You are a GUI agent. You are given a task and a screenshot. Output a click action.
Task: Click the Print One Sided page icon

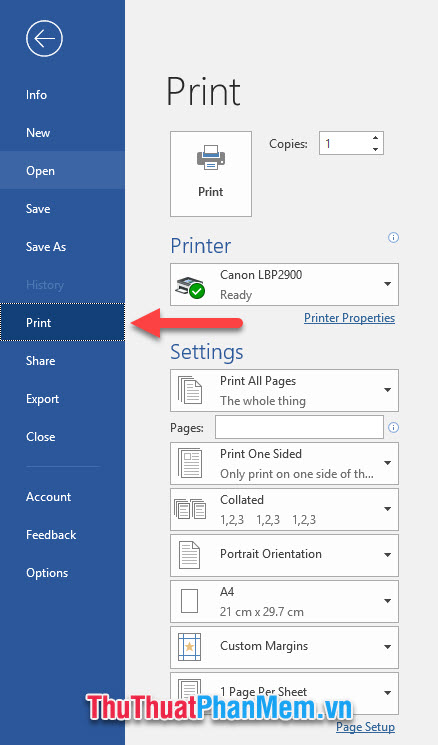point(190,463)
